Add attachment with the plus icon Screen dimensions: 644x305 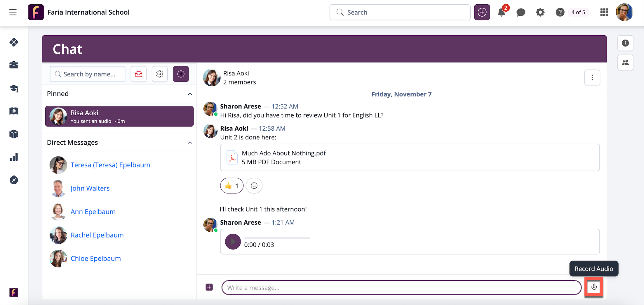[x=209, y=287]
